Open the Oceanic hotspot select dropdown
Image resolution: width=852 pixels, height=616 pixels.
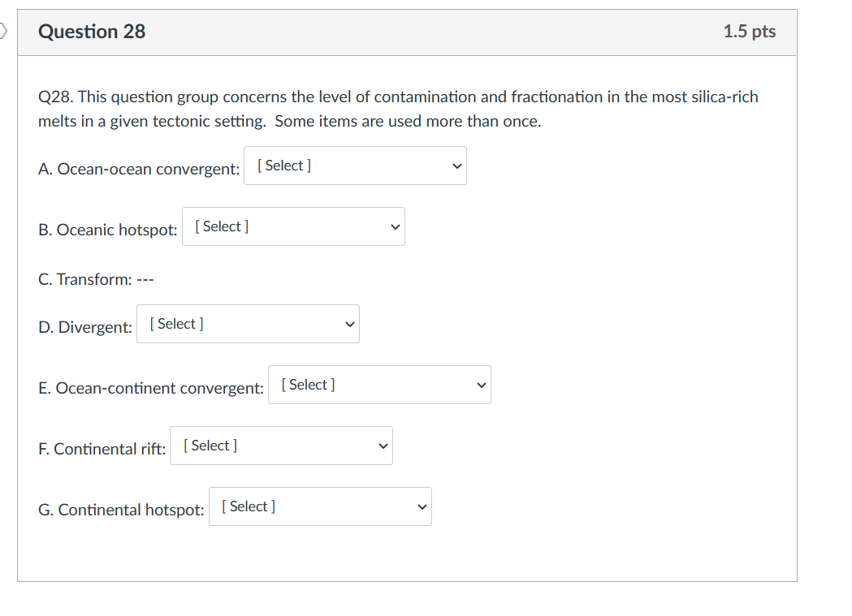pos(292,226)
